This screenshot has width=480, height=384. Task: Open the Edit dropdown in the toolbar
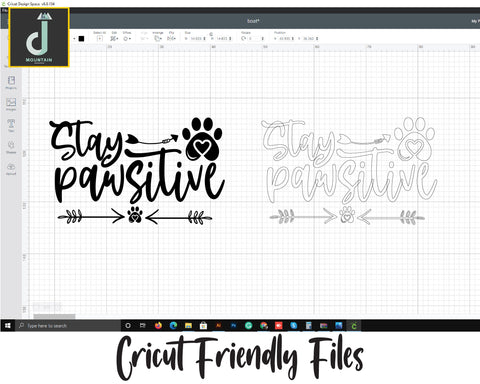tap(114, 38)
